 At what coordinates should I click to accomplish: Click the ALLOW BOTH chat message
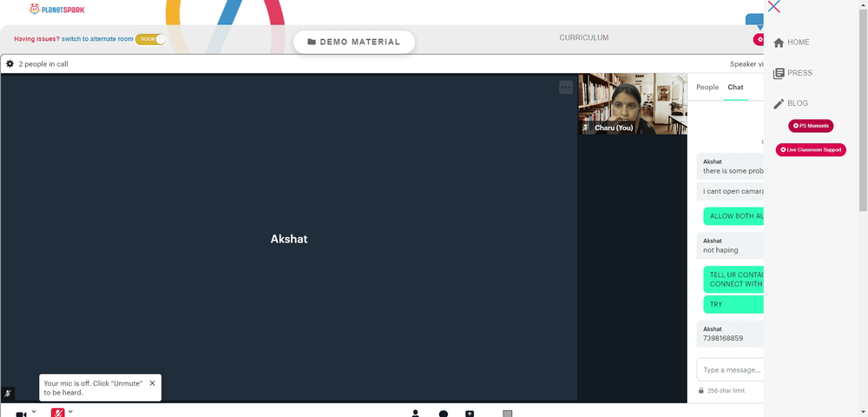click(733, 216)
